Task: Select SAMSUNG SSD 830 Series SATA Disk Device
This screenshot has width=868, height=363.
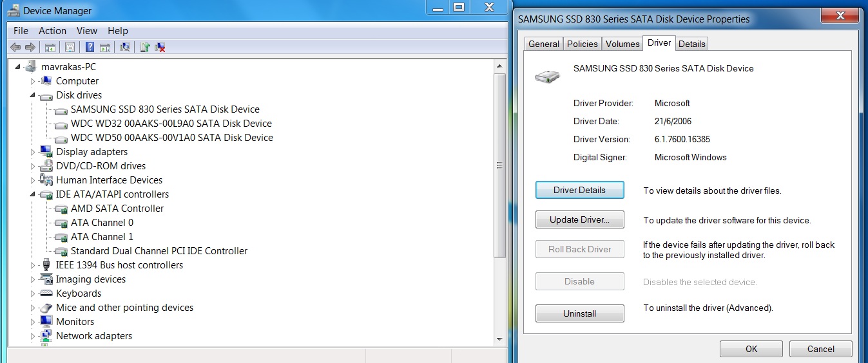Action: pos(165,109)
